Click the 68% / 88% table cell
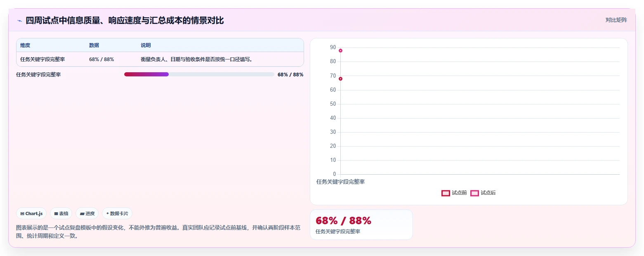644x256 pixels. pyautogui.click(x=101, y=59)
